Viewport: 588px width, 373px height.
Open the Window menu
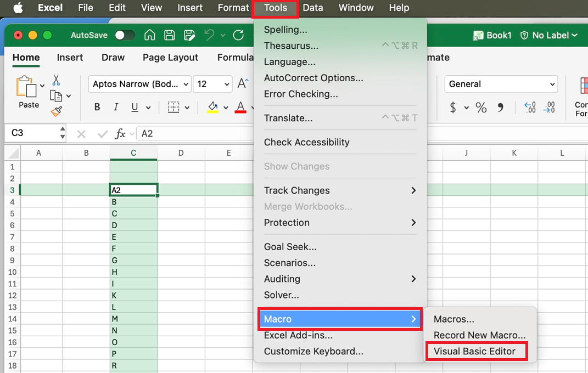point(356,8)
